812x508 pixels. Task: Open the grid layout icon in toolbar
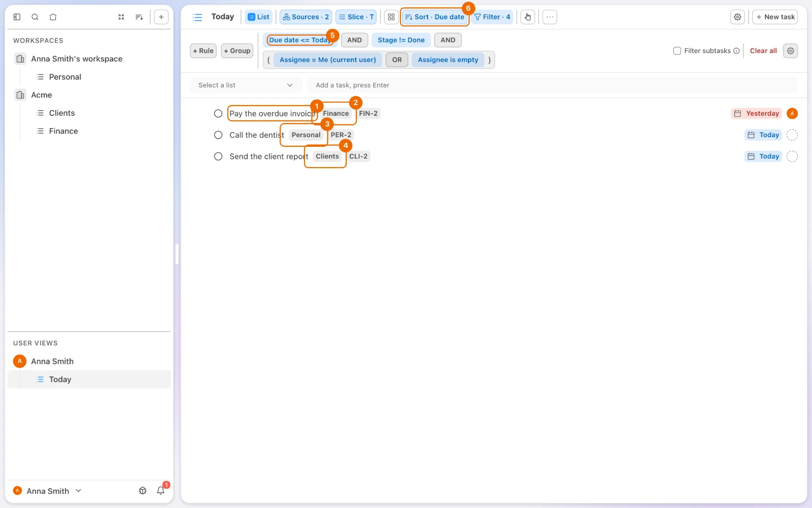click(391, 17)
